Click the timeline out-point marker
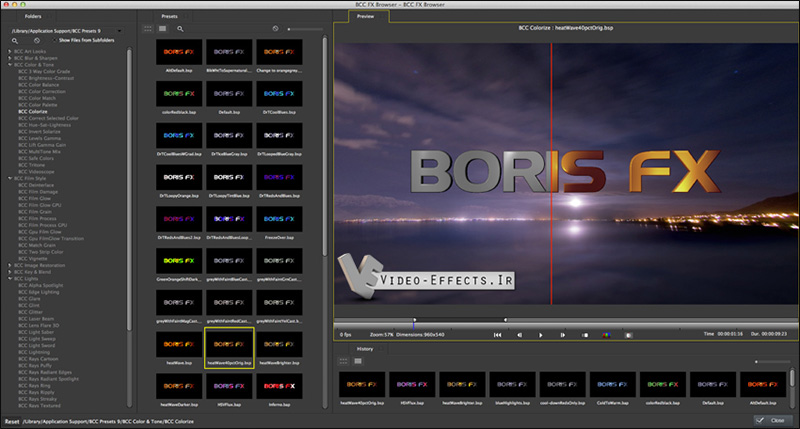Screen dimensions: 800x429 [505, 320]
